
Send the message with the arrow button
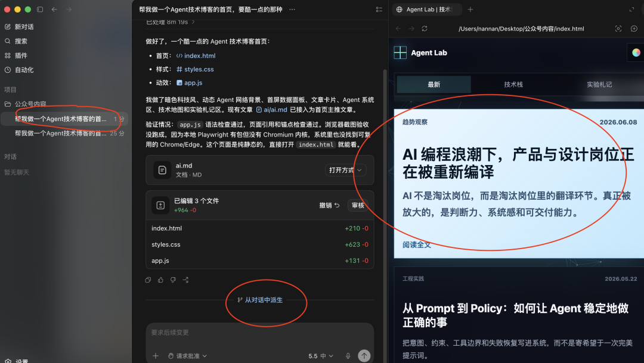(364, 356)
